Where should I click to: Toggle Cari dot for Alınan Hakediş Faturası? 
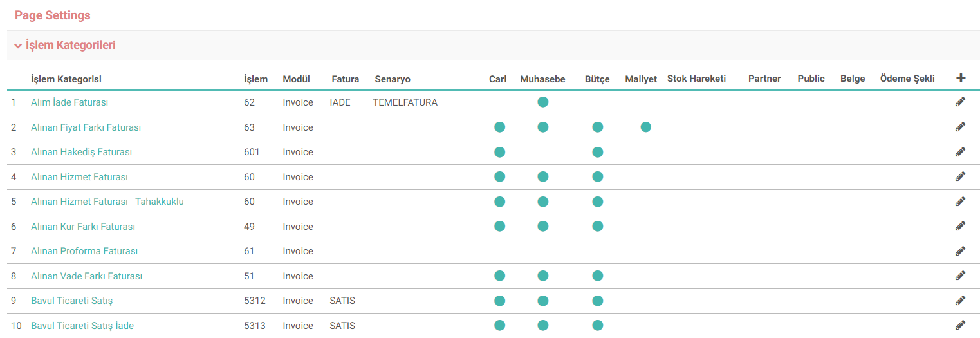[500, 152]
